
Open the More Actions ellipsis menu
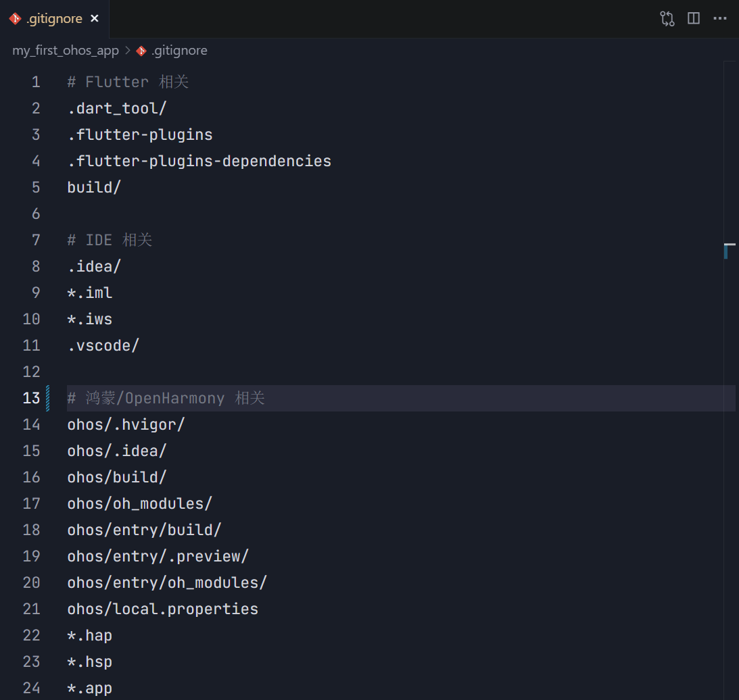[x=719, y=18]
